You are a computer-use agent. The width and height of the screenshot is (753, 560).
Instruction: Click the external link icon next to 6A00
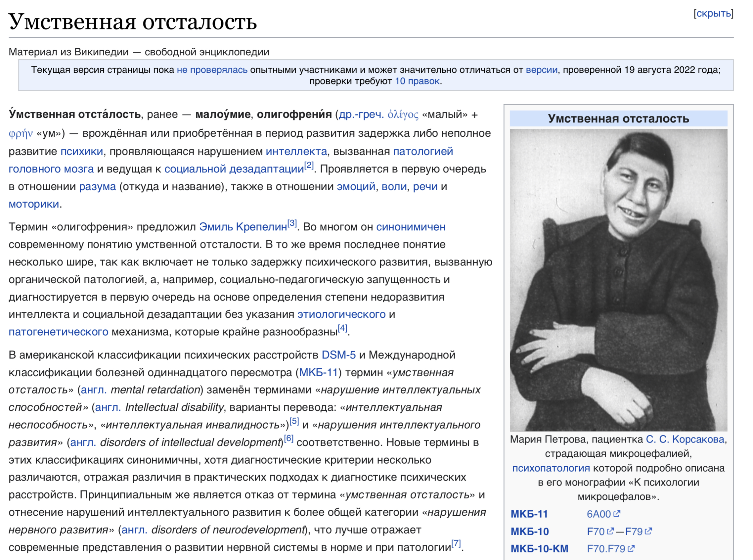click(x=617, y=514)
